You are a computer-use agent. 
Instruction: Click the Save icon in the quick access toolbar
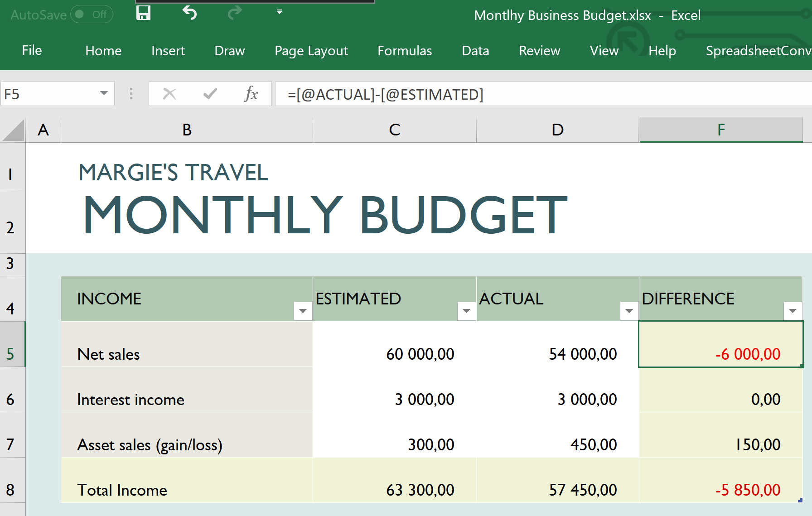tap(143, 13)
